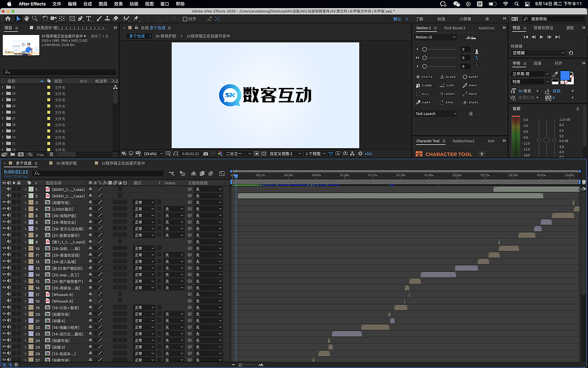Click Character Tool help question mark
This screenshot has height=368, width=588.
point(481,155)
